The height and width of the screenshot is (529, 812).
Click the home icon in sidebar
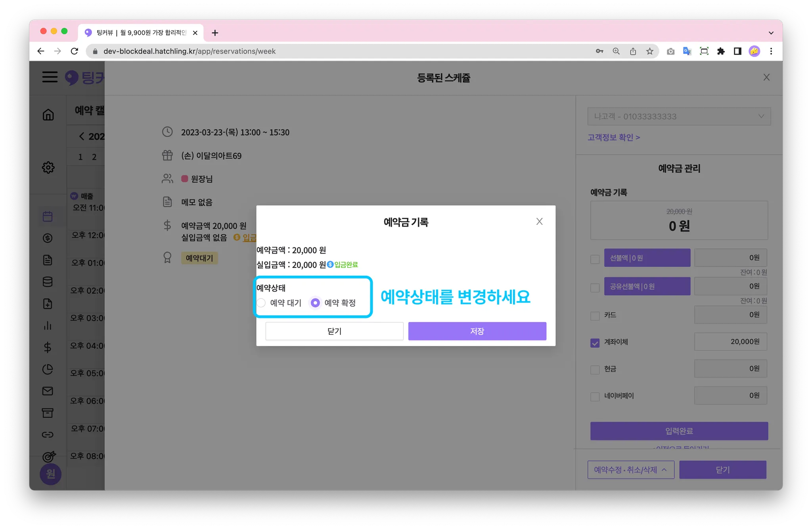tap(48, 115)
